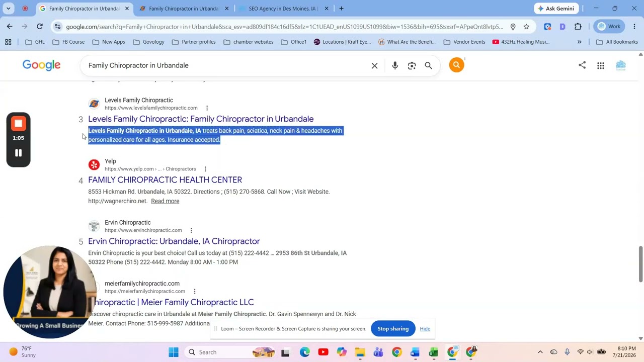Show more bookmarks with chevron
The width and height of the screenshot is (644, 362).
coord(579,42)
